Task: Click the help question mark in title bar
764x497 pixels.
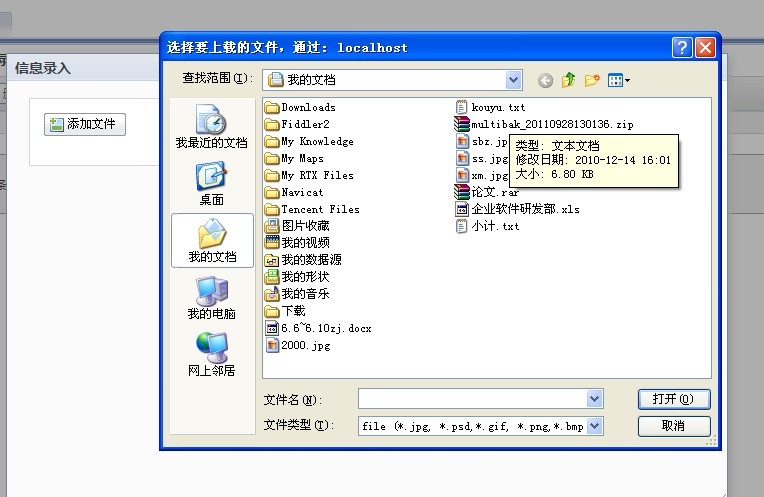Action: click(682, 47)
